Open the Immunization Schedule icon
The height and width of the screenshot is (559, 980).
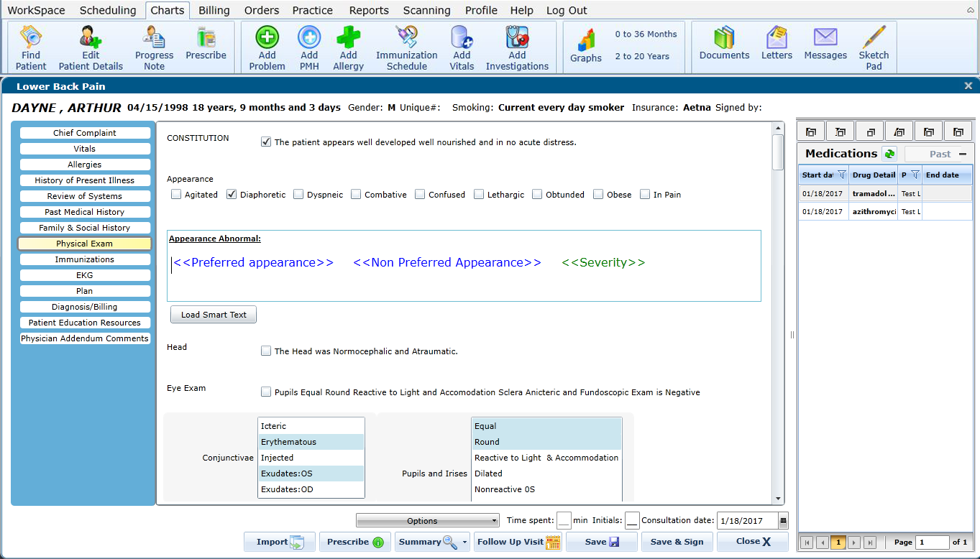click(406, 46)
